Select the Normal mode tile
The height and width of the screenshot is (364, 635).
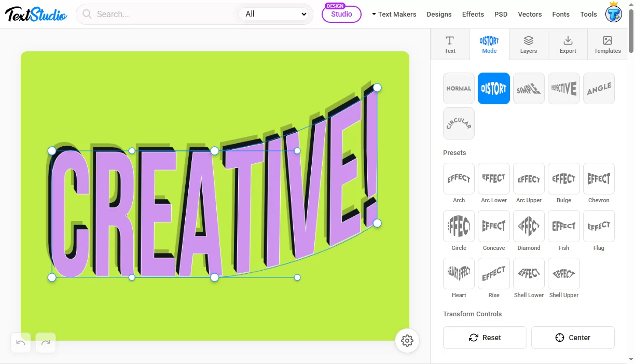pyautogui.click(x=459, y=88)
